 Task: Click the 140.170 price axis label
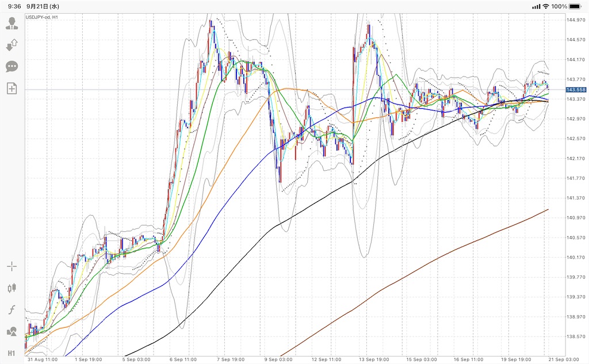576,257
